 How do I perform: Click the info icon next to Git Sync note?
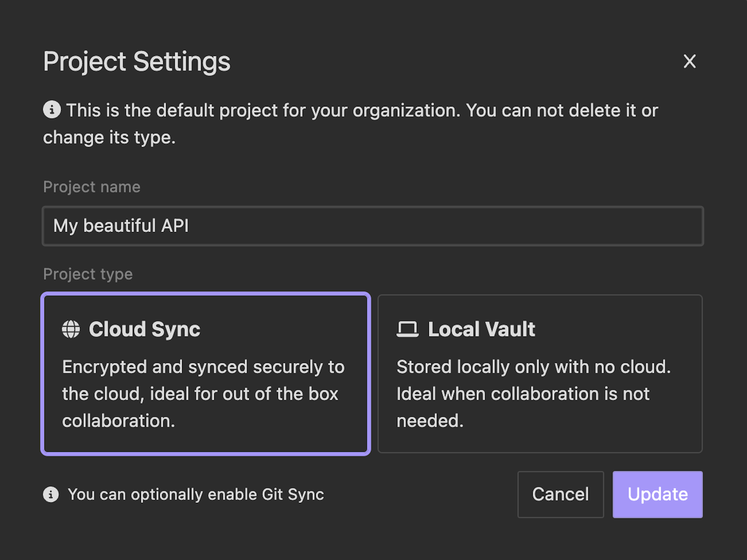(51, 494)
